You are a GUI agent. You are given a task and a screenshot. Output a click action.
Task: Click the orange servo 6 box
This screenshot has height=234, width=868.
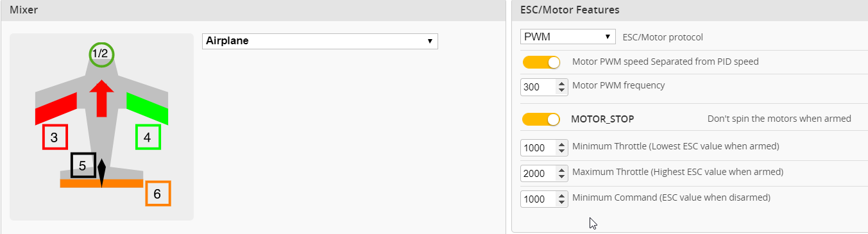click(158, 193)
